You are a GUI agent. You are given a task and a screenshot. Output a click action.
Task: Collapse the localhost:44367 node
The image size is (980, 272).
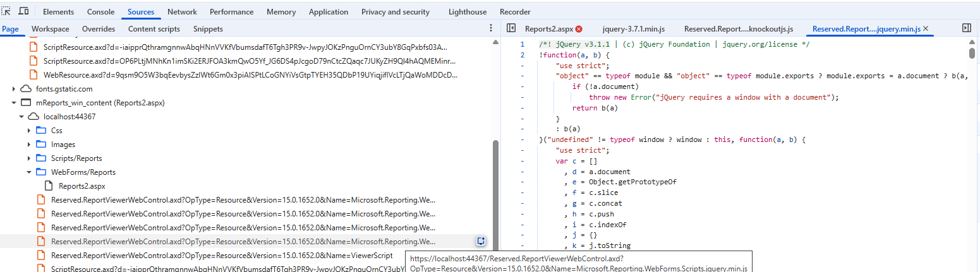21,117
